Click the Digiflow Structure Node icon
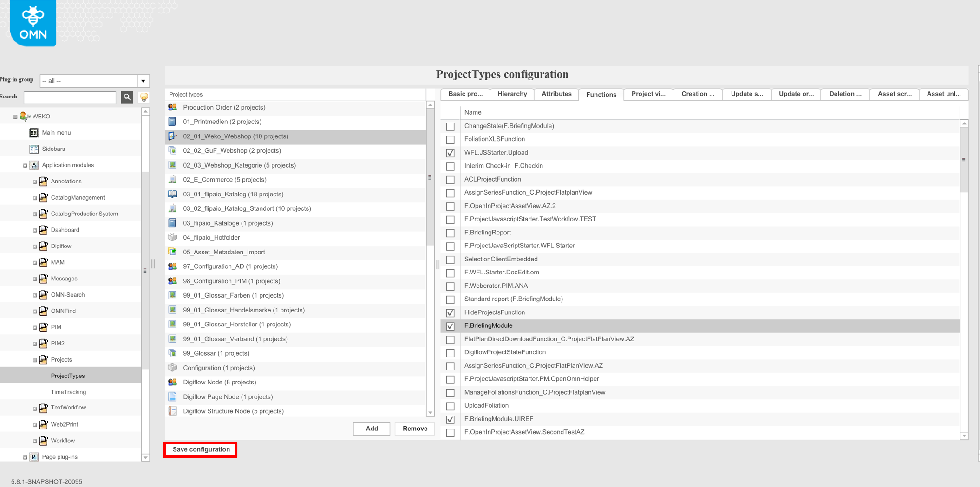980x487 pixels. click(x=172, y=411)
